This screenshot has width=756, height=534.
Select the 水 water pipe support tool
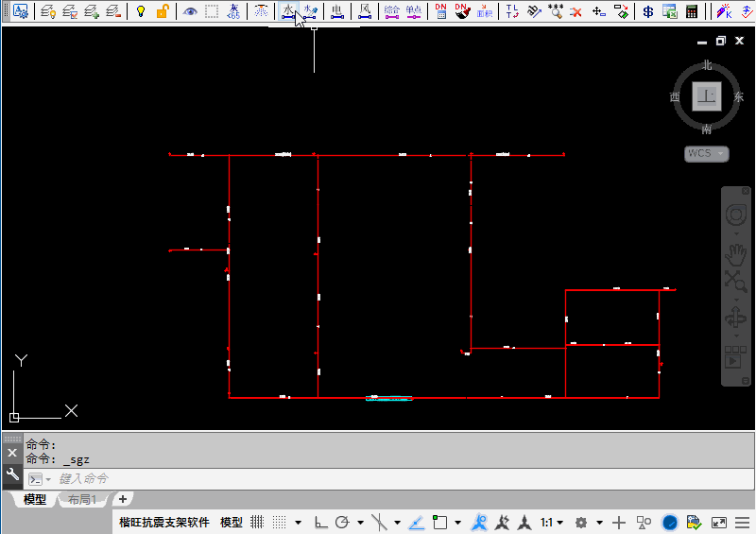click(x=287, y=11)
